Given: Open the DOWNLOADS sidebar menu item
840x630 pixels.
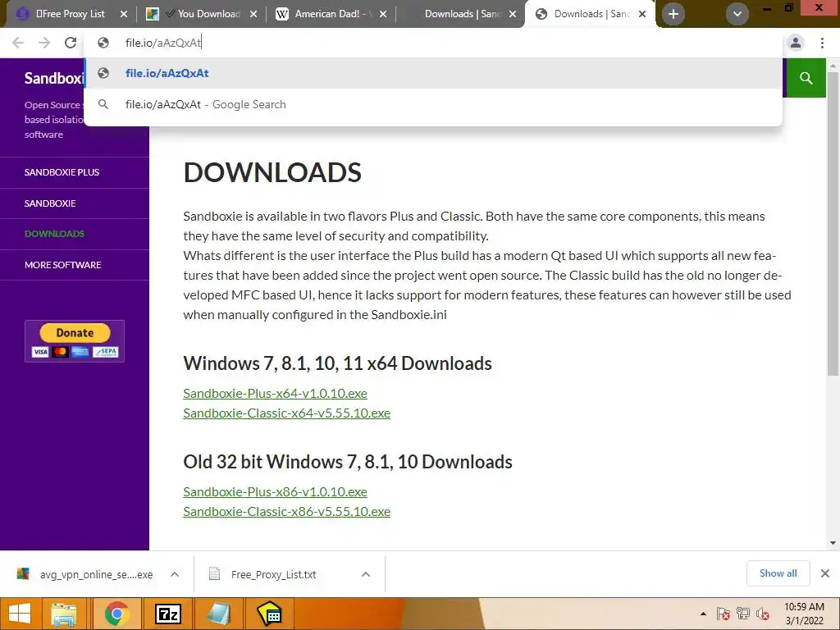Looking at the screenshot, I should point(54,234).
